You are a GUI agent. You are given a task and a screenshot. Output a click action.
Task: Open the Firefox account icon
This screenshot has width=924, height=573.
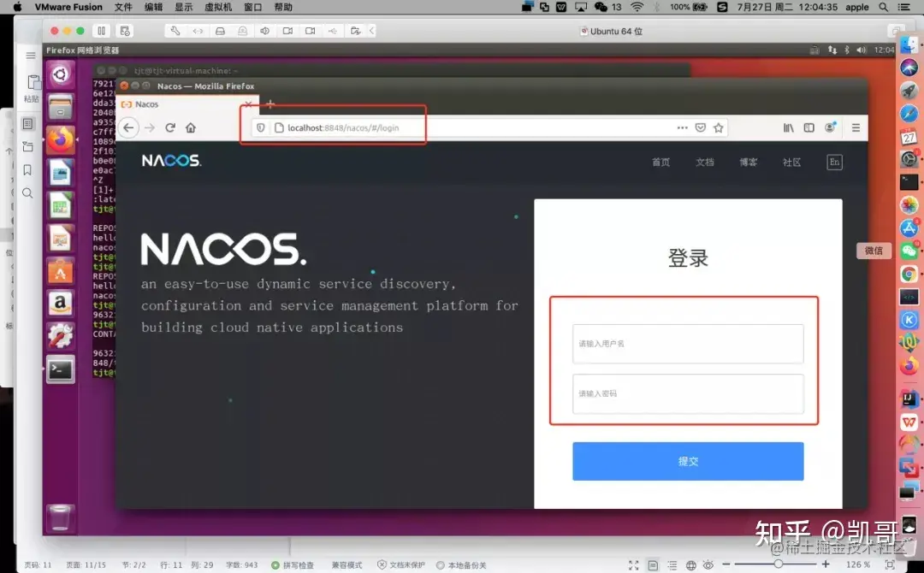click(830, 127)
